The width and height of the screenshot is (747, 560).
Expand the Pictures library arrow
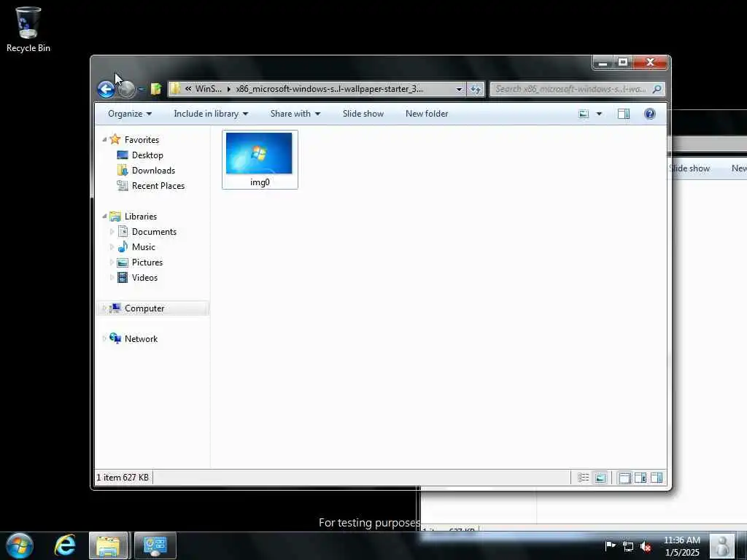coord(112,262)
